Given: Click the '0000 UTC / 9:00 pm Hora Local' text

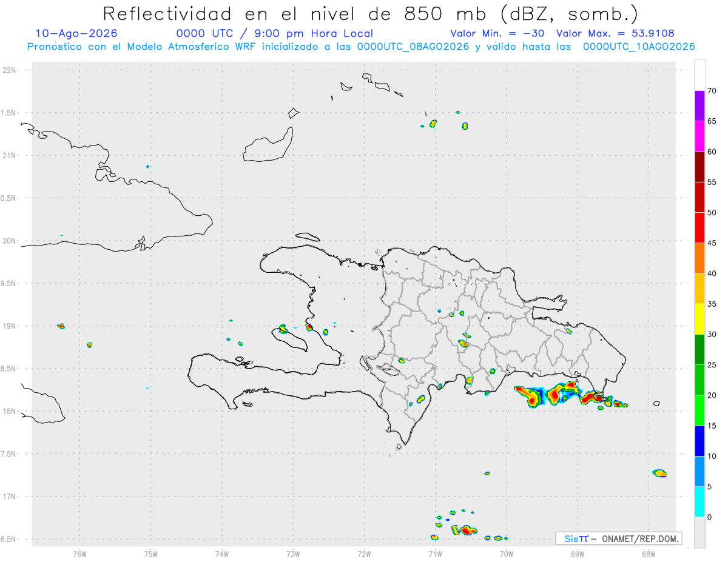Looking at the screenshot, I should click(275, 33).
